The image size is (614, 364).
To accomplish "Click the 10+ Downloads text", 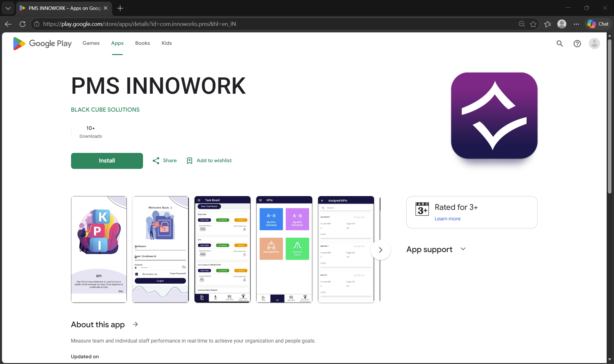I will click(x=91, y=132).
